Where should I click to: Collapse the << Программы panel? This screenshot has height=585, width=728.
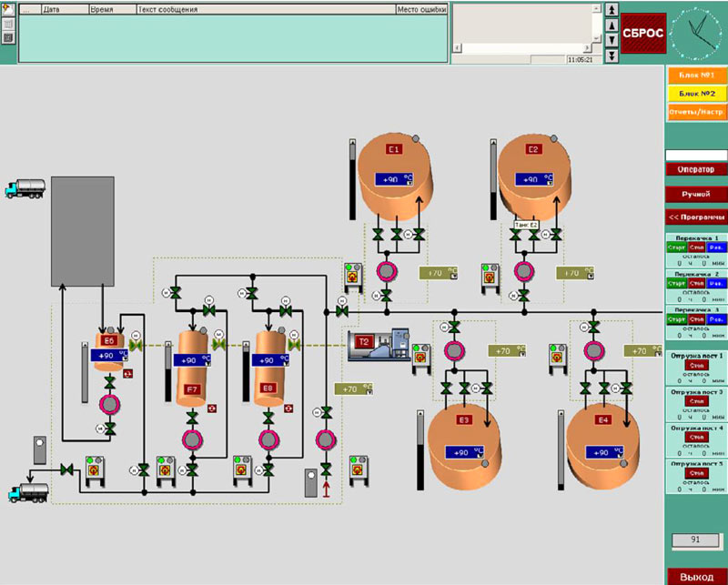(695, 217)
